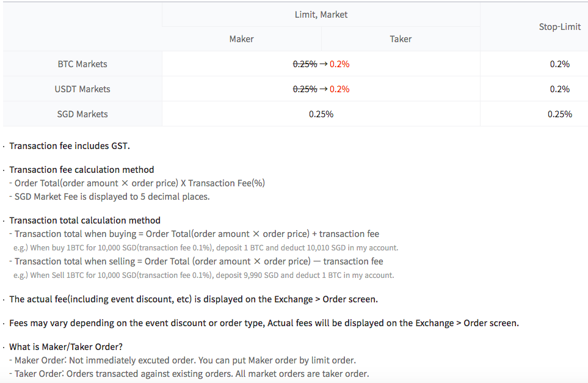The height and width of the screenshot is (383, 588).
Task: Click the red 0.2% fee in USDT Markets row
Action: [339, 89]
